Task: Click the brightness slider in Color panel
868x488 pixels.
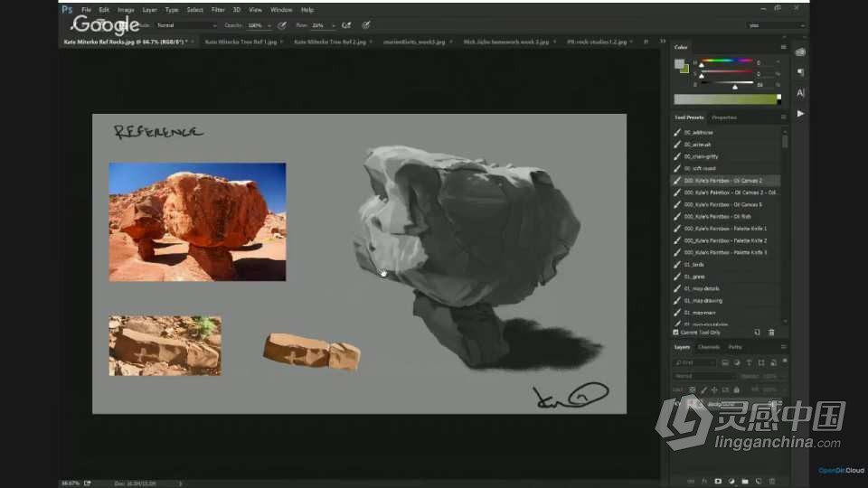Action: coord(726,83)
